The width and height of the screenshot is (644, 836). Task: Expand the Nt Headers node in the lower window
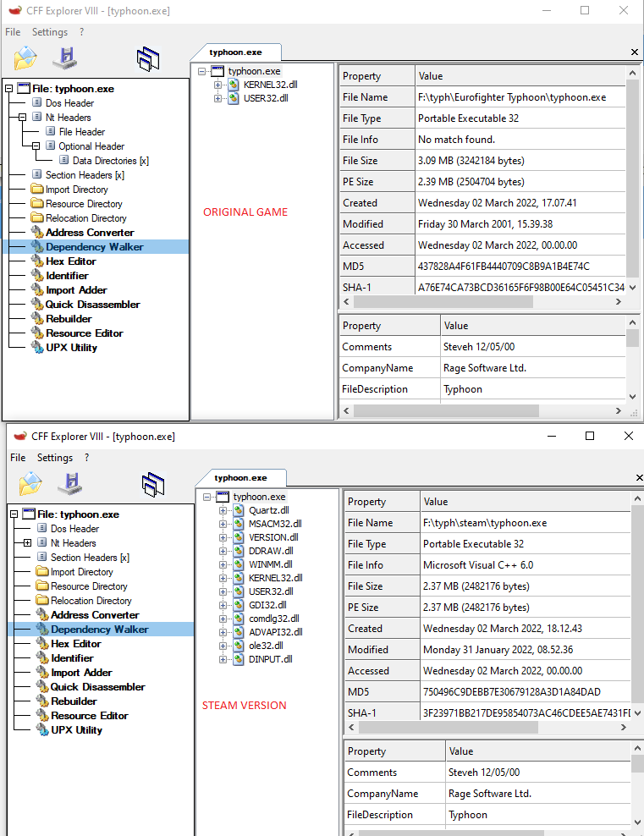pos(28,543)
